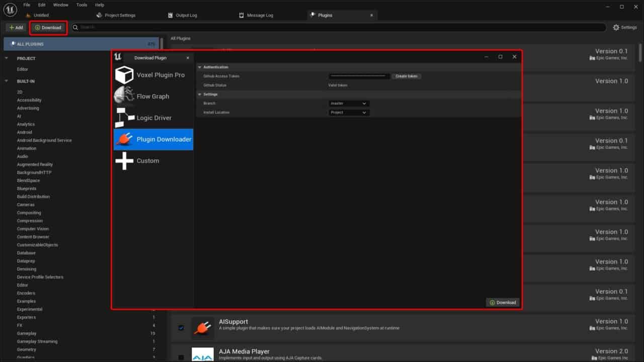Click the AJA Media Player logo icon
Viewport: 644px width, 362px height.
click(202, 355)
